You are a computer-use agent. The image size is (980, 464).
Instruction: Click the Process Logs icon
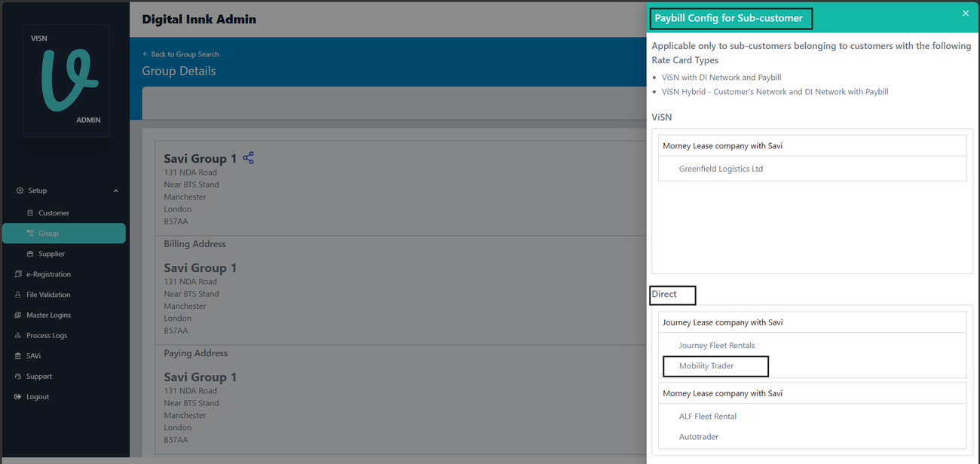point(18,335)
